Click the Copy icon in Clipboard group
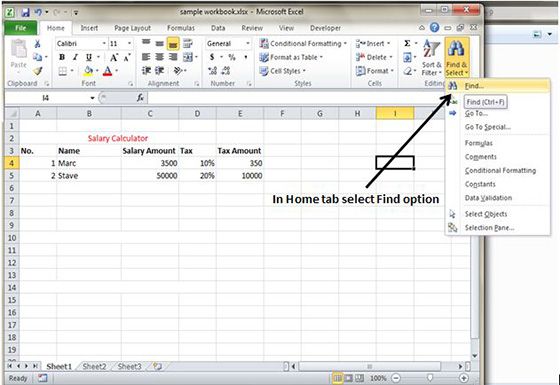 click(x=38, y=57)
